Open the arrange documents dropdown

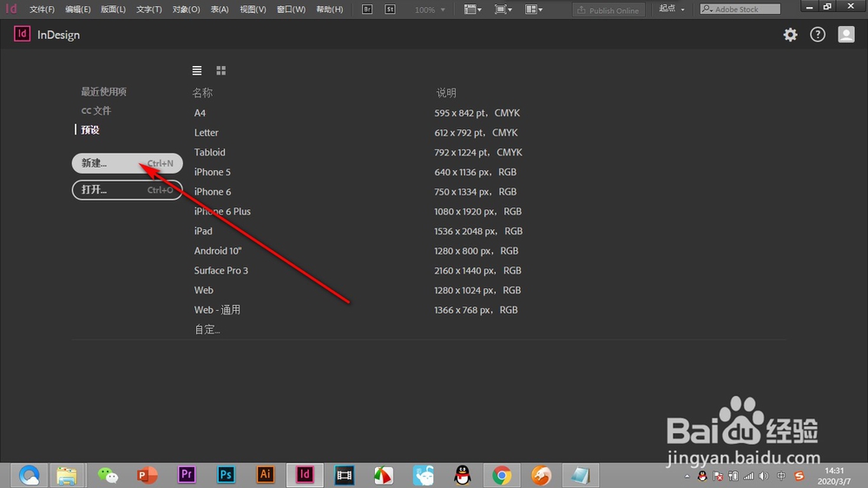click(x=534, y=10)
